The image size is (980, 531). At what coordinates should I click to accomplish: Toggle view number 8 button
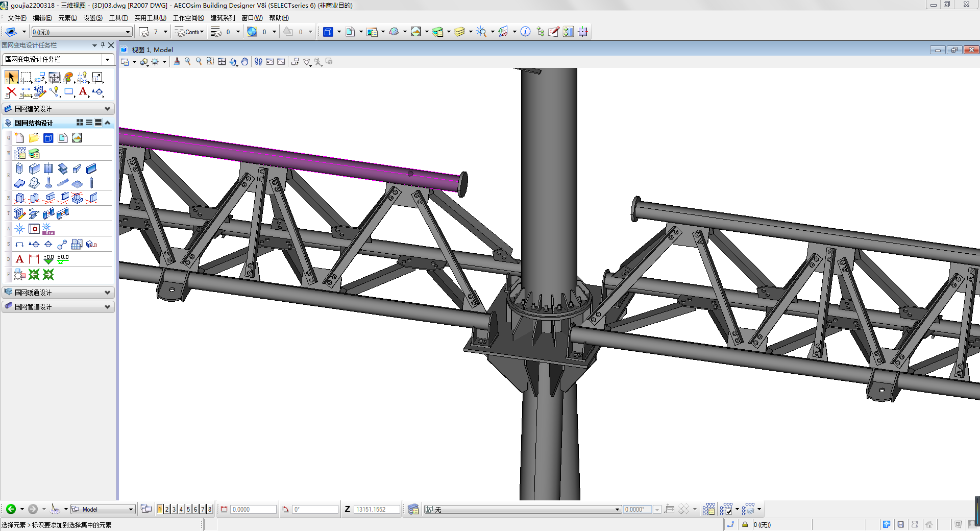[210, 509]
